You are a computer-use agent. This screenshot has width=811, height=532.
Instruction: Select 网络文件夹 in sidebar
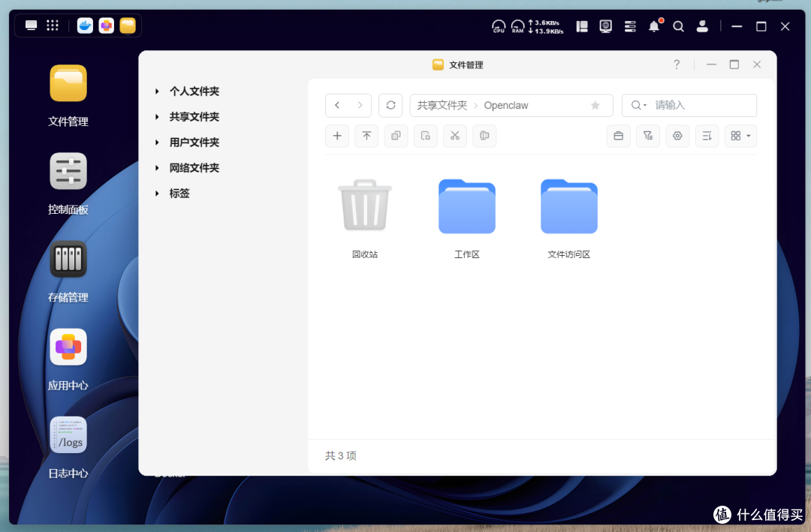click(x=194, y=168)
